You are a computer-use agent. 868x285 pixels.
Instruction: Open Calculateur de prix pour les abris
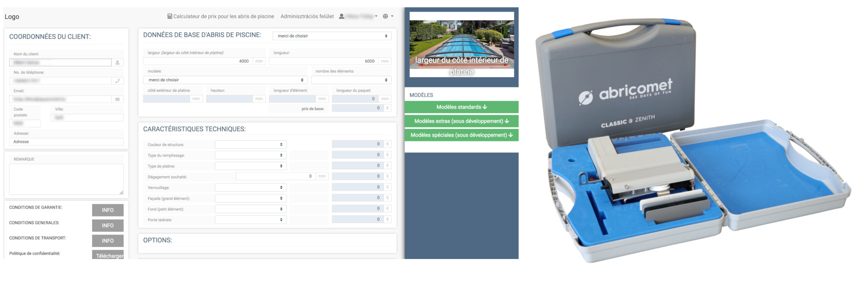coord(223,16)
